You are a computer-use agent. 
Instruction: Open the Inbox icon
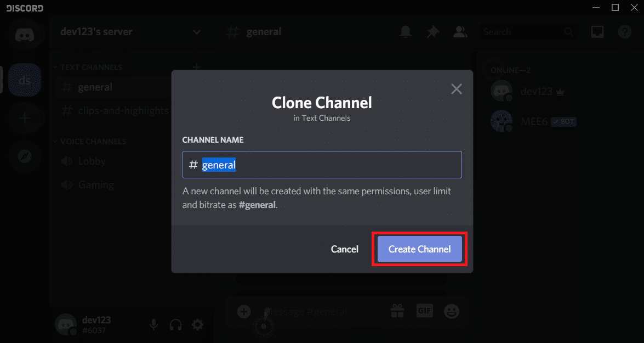[597, 31]
